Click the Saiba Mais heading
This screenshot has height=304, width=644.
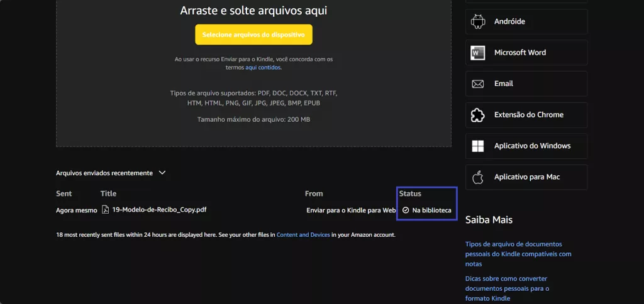click(489, 220)
